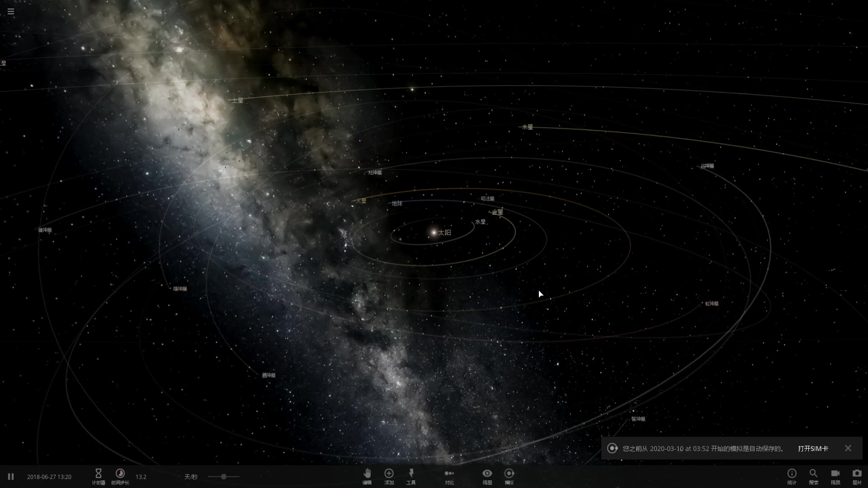Dismiss the autosave notification
Image resolution: width=868 pixels, height=488 pixels.
[848, 448]
